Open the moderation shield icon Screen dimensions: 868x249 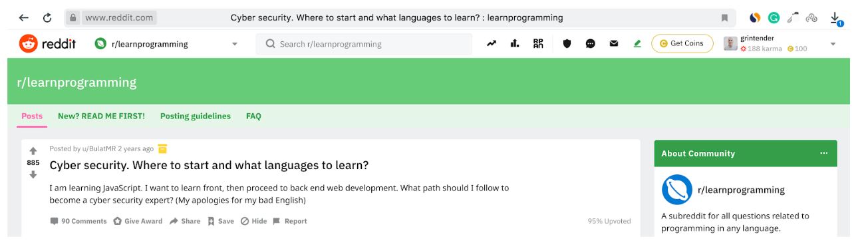click(x=567, y=44)
